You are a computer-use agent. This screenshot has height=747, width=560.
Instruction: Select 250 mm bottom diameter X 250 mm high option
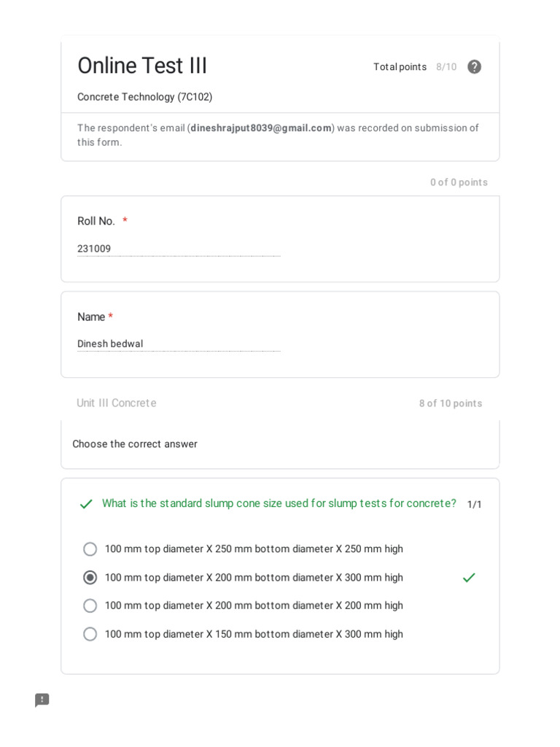(x=90, y=549)
